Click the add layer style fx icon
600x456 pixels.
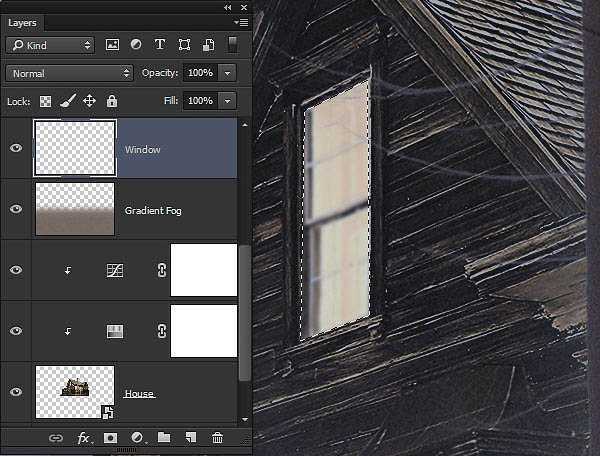(84, 437)
